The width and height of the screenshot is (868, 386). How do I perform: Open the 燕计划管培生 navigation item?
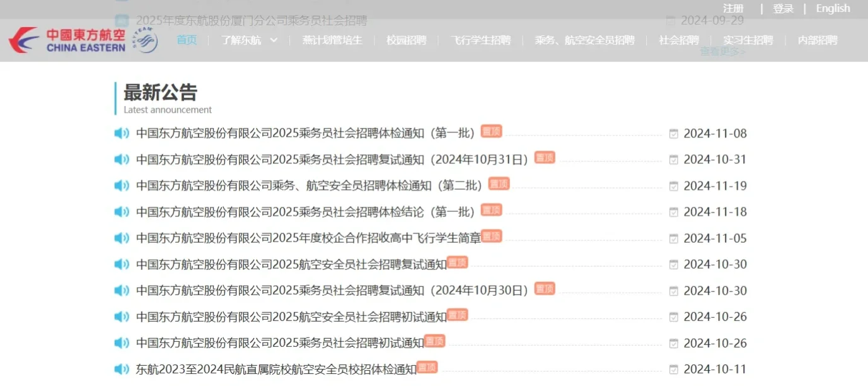coord(332,39)
